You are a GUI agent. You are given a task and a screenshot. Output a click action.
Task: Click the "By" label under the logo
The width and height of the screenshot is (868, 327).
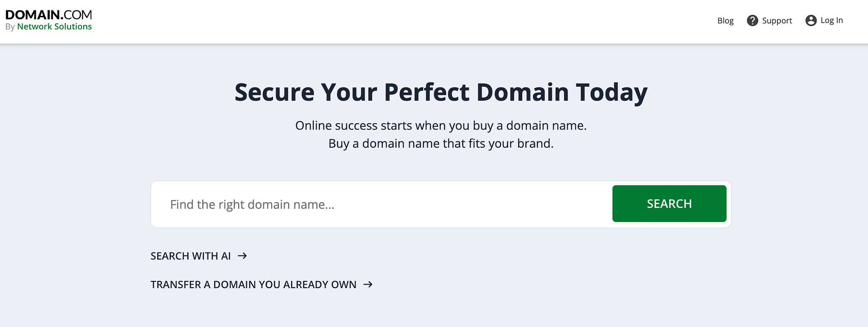pyautogui.click(x=10, y=27)
